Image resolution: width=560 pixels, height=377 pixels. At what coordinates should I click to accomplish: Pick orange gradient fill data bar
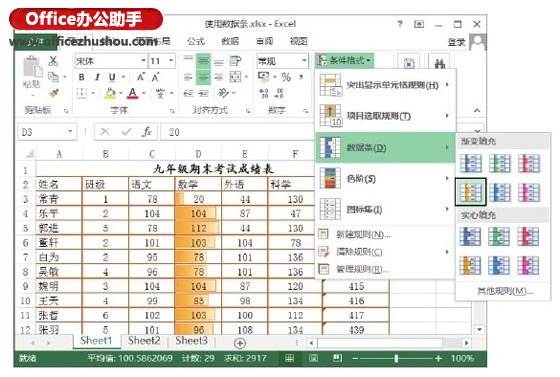tap(470, 192)
